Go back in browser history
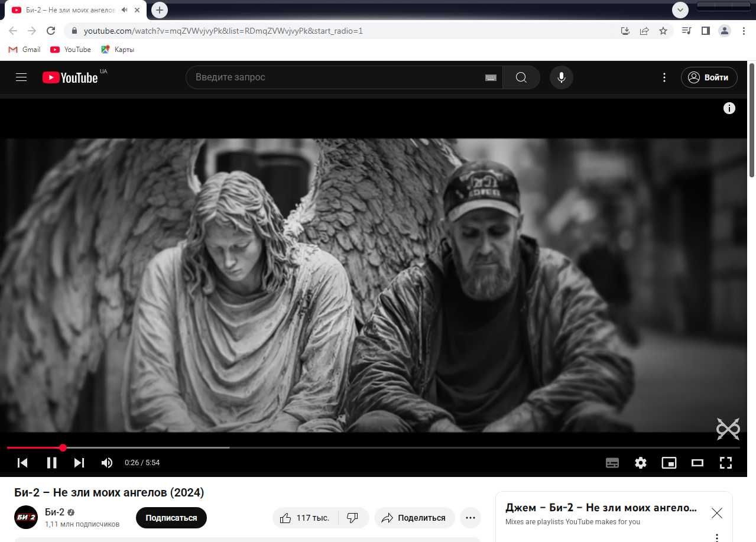Image resolution: width=756 pixels, height=542 pixels. (x=13, y=31)
